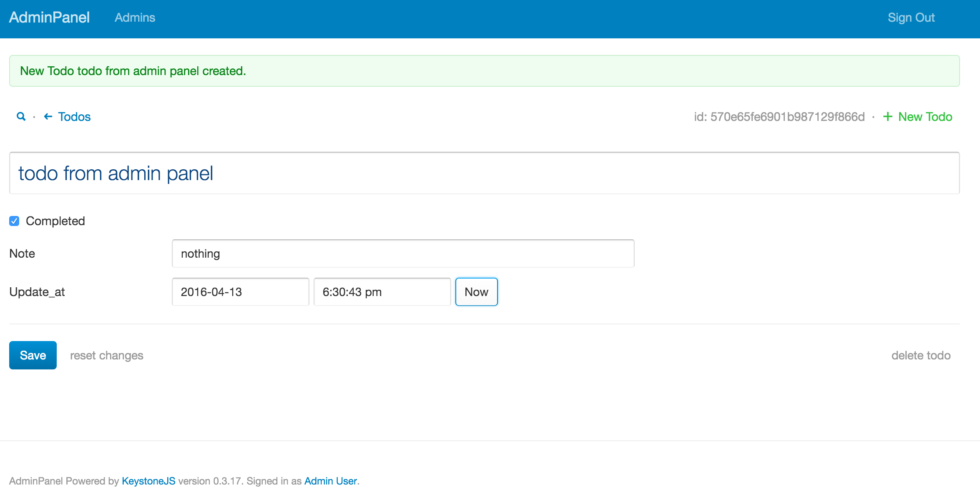
Task: Select the Todos menu item
Action: pyautogui.click(x=74, y=117)
